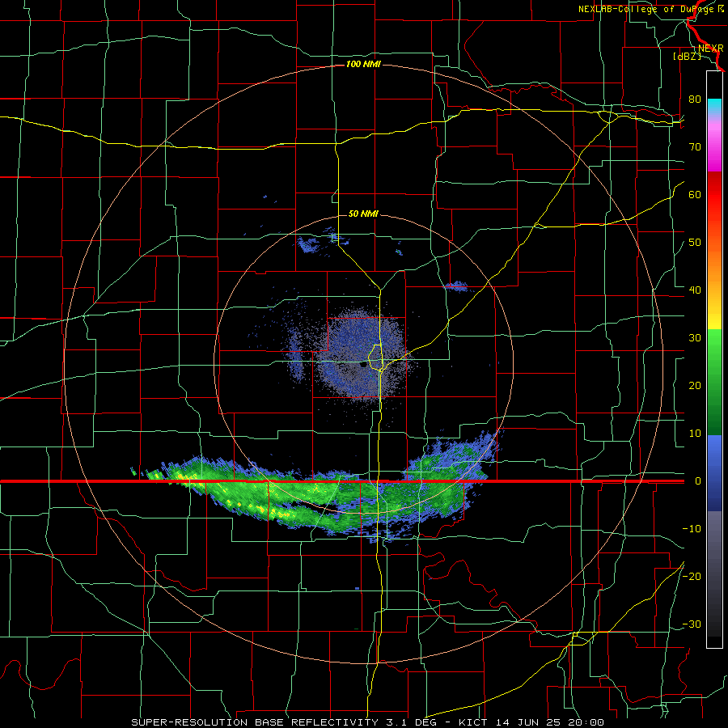Click the black radar site dot at center
This screenshot has height=728, width=728.
click(362, 365)
